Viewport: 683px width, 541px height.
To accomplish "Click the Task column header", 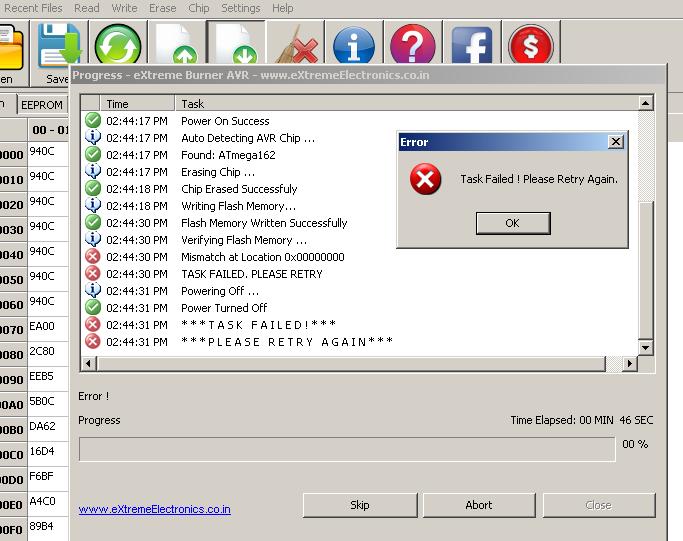I will (x=406, y=104).
